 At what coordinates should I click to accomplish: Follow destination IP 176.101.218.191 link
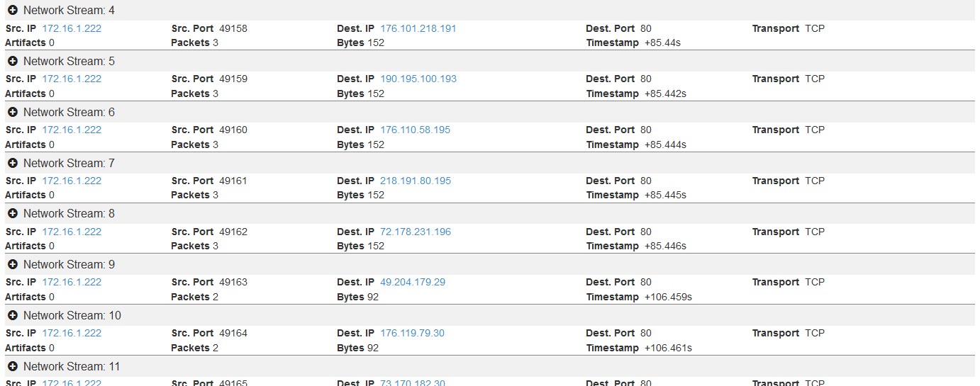[418, 29]
